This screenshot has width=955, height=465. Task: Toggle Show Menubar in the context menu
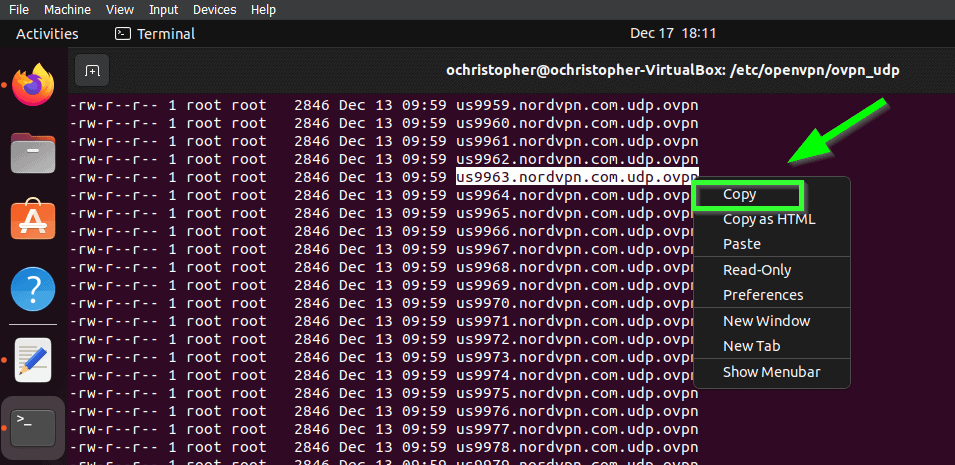tap(772, 372)
